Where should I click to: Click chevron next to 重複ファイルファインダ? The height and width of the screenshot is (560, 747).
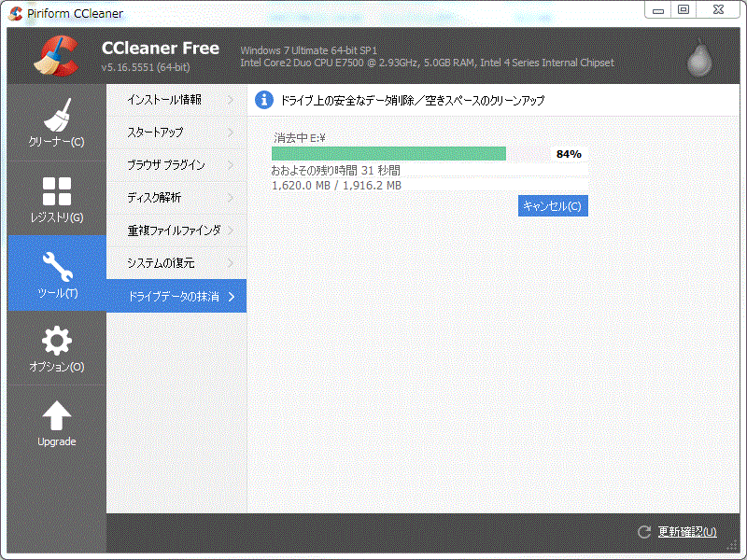(231, 231)
